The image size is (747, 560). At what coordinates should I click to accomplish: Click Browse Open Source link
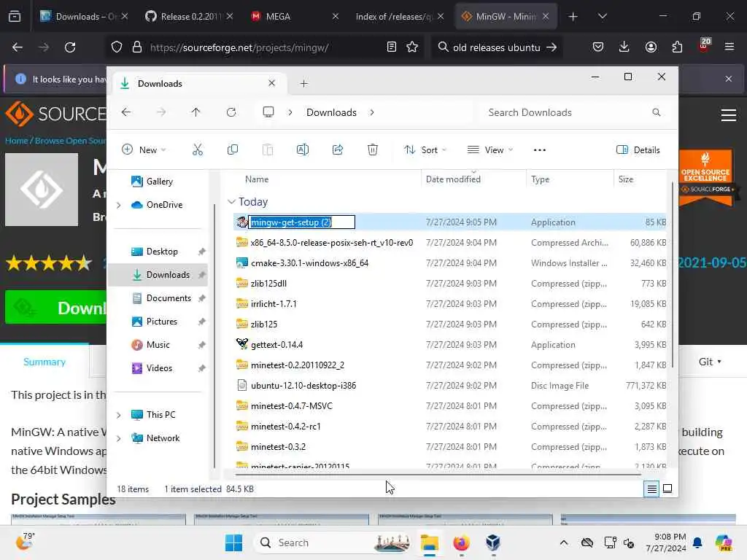coord(71,141)
